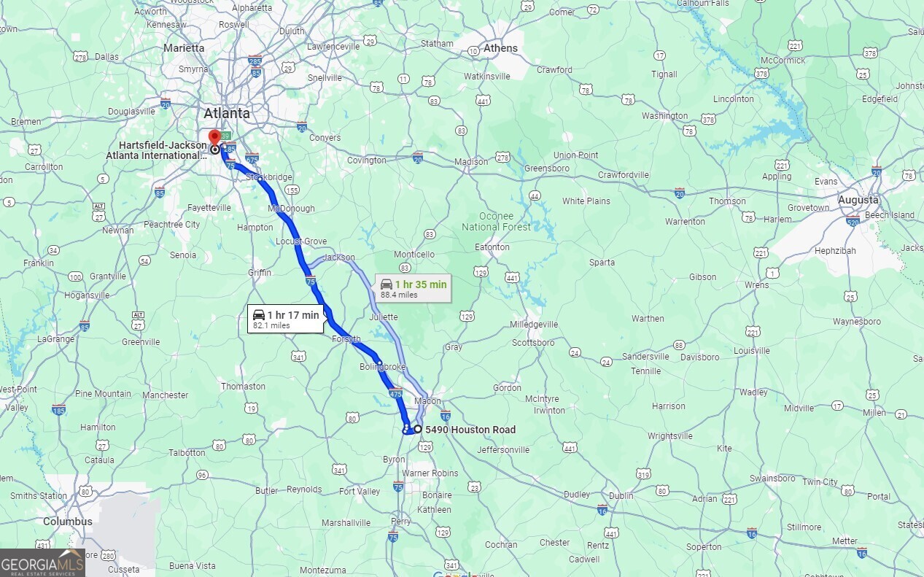Click the light blue alternate route through Jackson

(x=365, y=272)
